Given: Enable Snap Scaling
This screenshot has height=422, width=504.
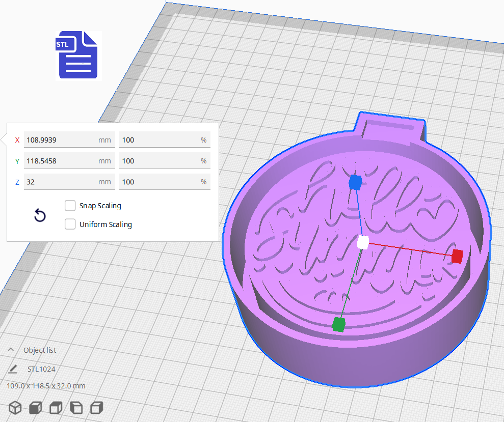Looking at the screenshot, I should pyautogui.click(x=70, y=206).
